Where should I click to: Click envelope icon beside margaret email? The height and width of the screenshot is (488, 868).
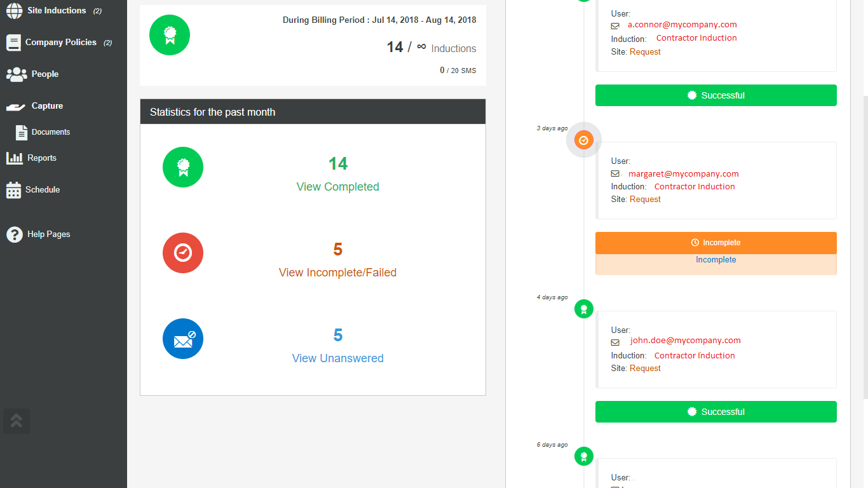[615, 174]
